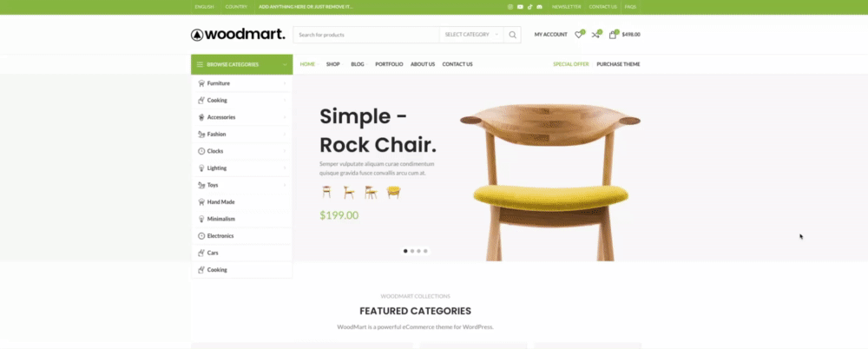868x349 pixels.
Task: Open the shopping cart showing $498.00
Action: coord(624,35)
